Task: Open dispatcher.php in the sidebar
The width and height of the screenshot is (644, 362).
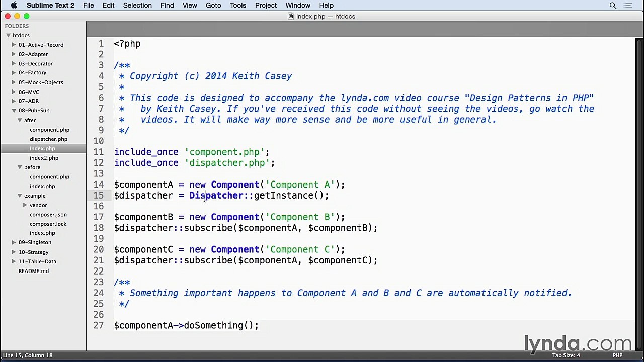Action: [x=48, y=139]
